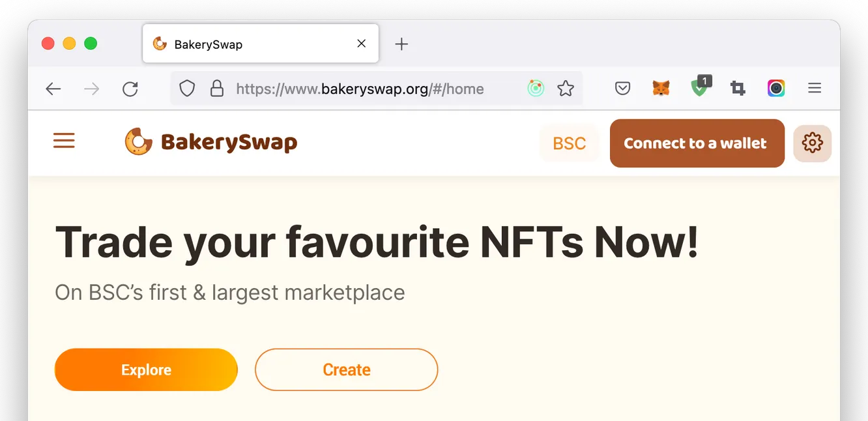The width and height of the screenshot is (868, 421).
Task: Open the Firefox application menu
Action: [x=815, y=89]
